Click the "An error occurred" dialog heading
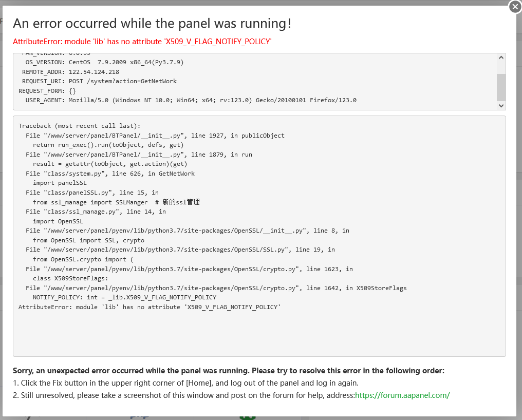 tap(152, 24)
